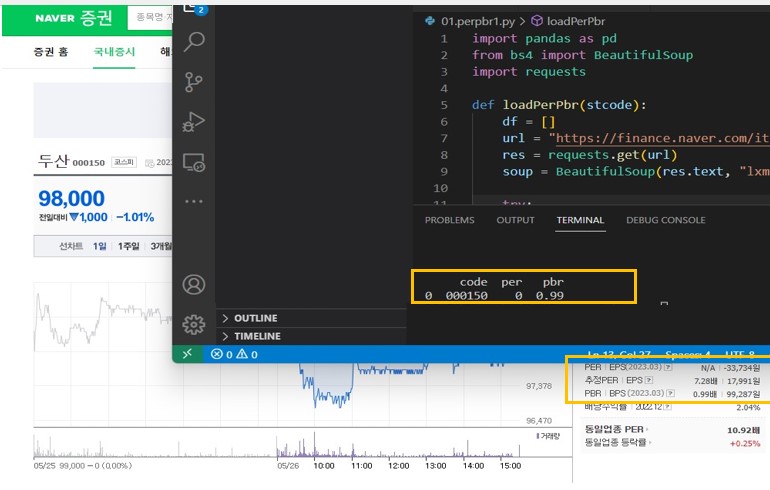
Task: Click the loadPerPbr symbol icon in breadcrumb
Action: 537,21
